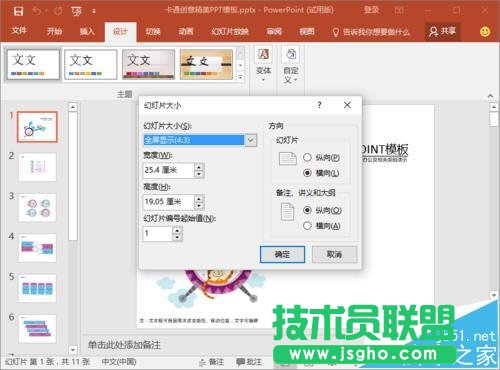Click Start From Beginning slideshow icon
This screenshot has width=500, height=370.
(77, 11)
